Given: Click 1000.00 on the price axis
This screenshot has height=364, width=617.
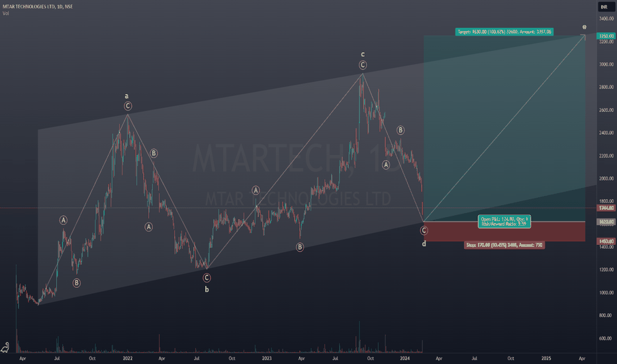Looking at the screenshot, I should [606, 293].
